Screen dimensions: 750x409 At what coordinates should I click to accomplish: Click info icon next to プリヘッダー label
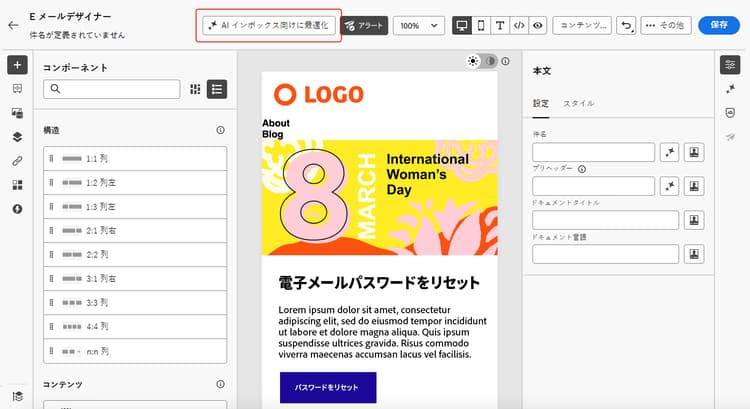click(x=582, y=169)
